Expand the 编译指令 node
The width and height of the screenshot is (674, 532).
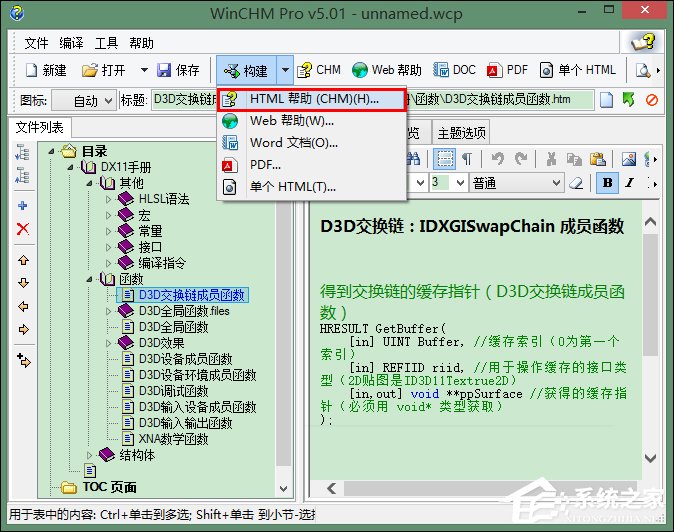[108, 263]
